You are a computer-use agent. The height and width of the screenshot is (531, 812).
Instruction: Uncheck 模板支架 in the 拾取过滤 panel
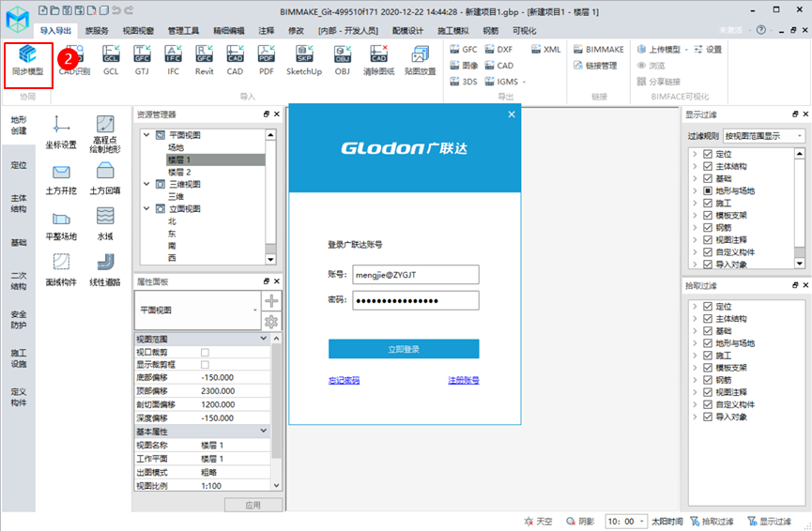coord(708,368)
